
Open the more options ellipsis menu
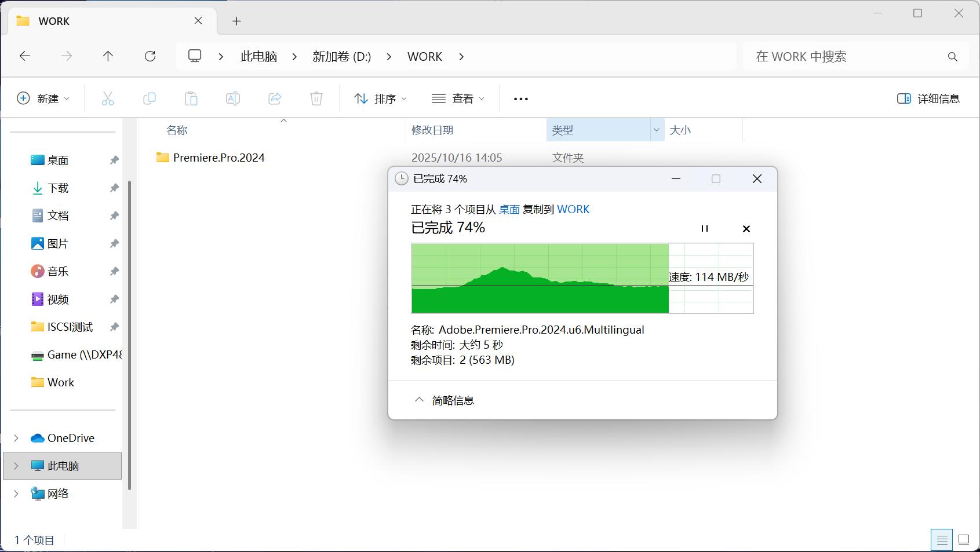coord(521,99)
